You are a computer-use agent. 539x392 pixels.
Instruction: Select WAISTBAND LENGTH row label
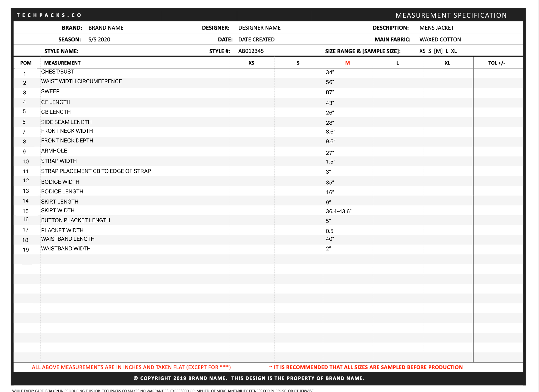[x=68, y=239]
